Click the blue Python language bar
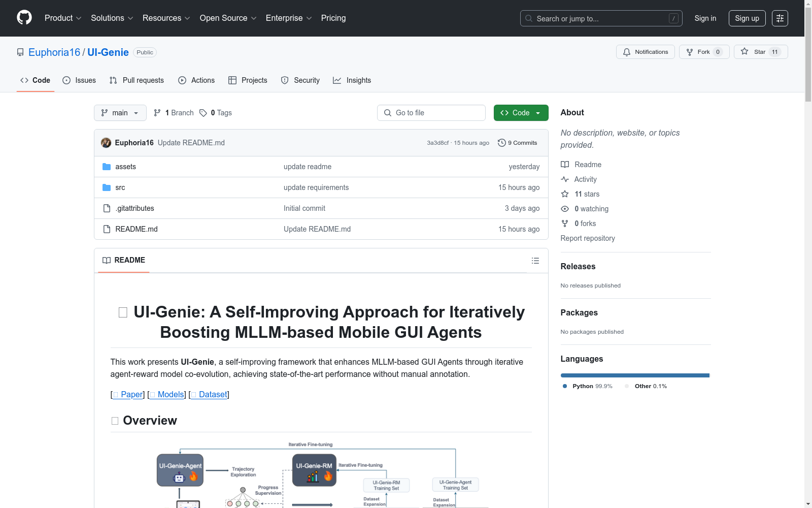812x508 pixels. click(x=635, y=375)
